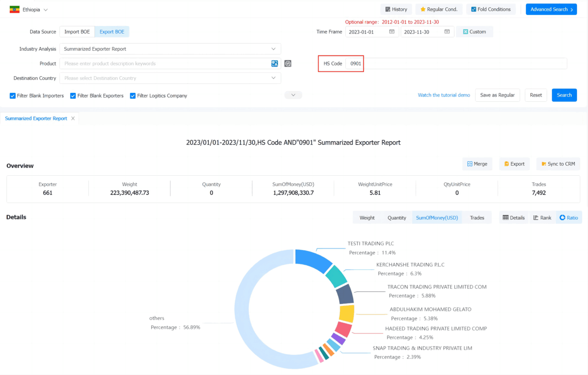Click the round icon beside Product field
Screen dimensions: 588x375
pyautogui.click(x=288, y=64)
